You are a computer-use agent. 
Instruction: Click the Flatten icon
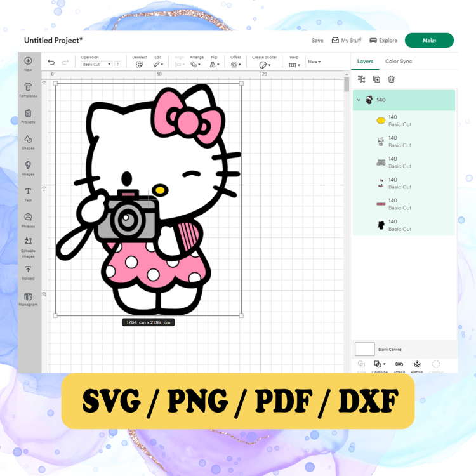417,364
